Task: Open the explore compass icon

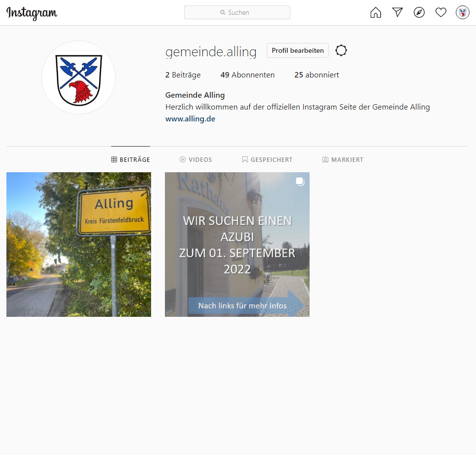Action: tap(419, 12)
